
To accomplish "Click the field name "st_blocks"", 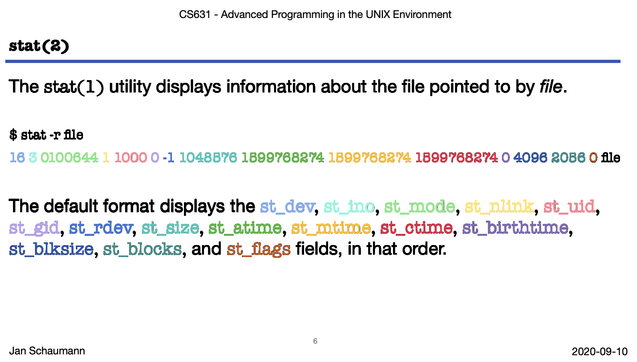I will click(x=142, y=249).
